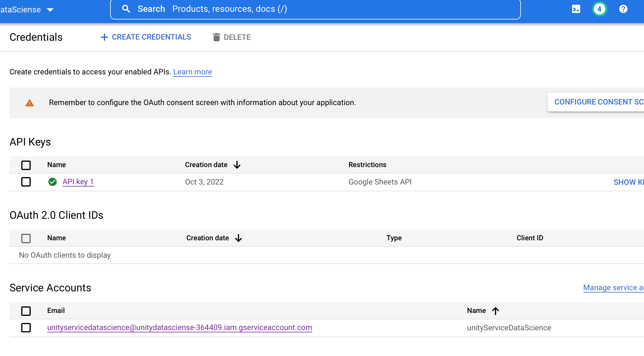Click the warning triangle in the consent banner
The image size is (644, 356).
coord(30,103)
